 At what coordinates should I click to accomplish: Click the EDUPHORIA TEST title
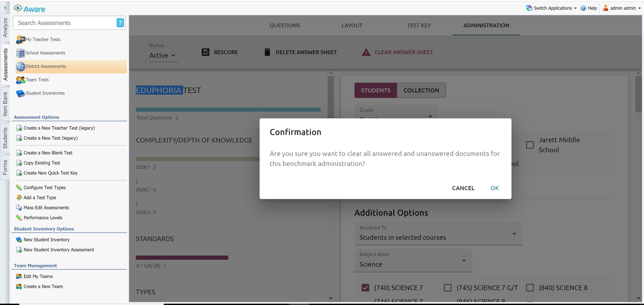pos(168,90)
